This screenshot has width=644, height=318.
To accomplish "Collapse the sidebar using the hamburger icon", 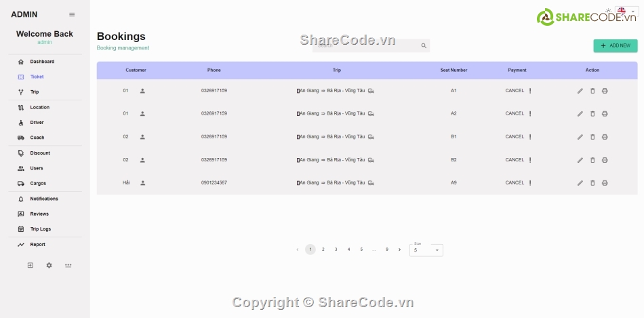I will click(72, 14).
